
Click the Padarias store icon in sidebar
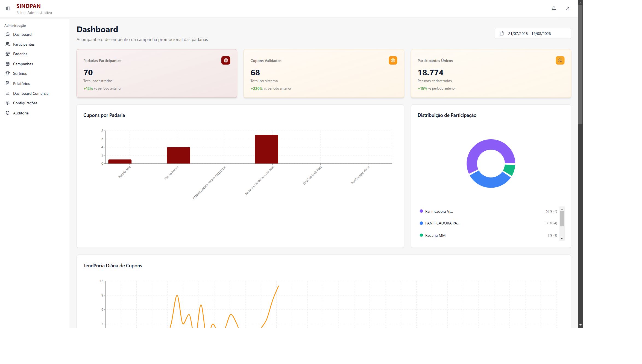click(8, 54)
